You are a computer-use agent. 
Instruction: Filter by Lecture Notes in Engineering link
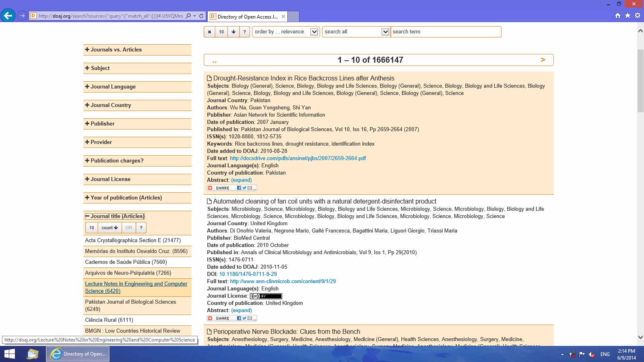(x=136, y=287)
